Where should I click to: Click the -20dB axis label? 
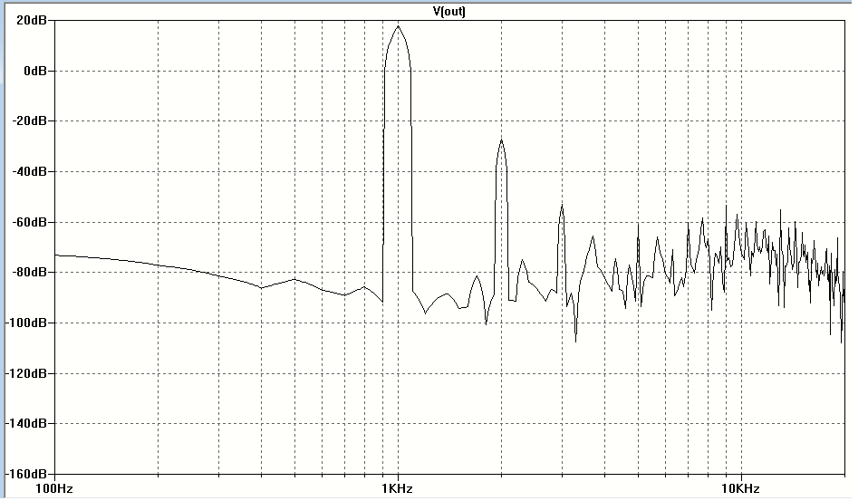pos(29,120)
